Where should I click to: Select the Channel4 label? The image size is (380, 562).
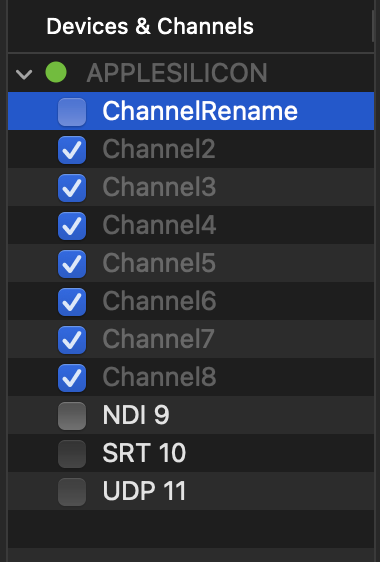(x=159, y=225)
